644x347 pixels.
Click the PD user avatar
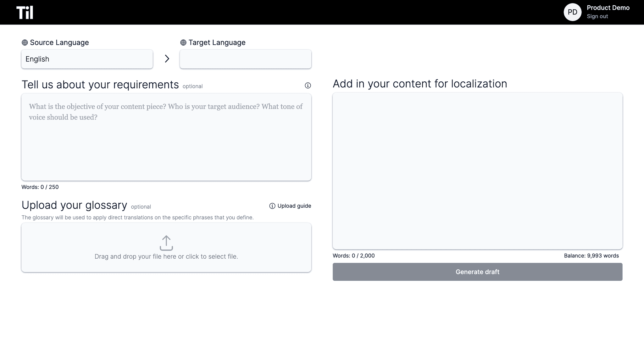[572, 12]
